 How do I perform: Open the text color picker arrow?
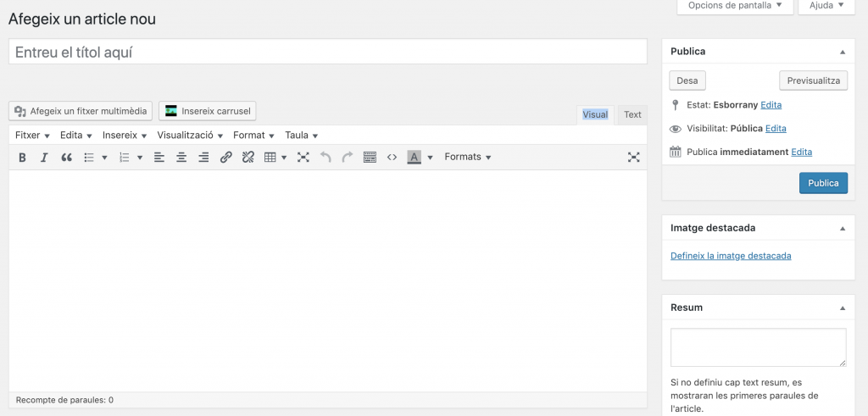[430, 158]
